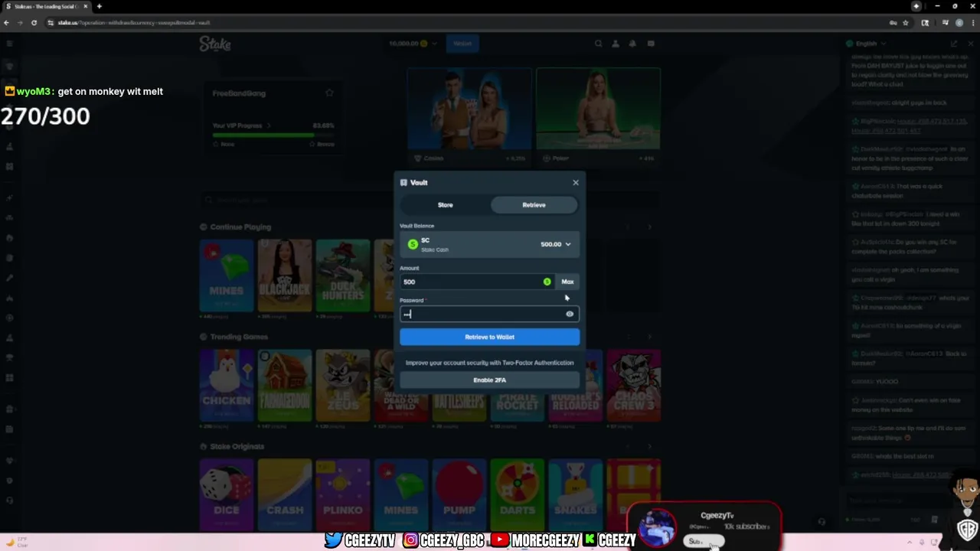Click the blue Wallet button in header
The height and width of the screenshot is (551, 980).
[x=462, y=44]
